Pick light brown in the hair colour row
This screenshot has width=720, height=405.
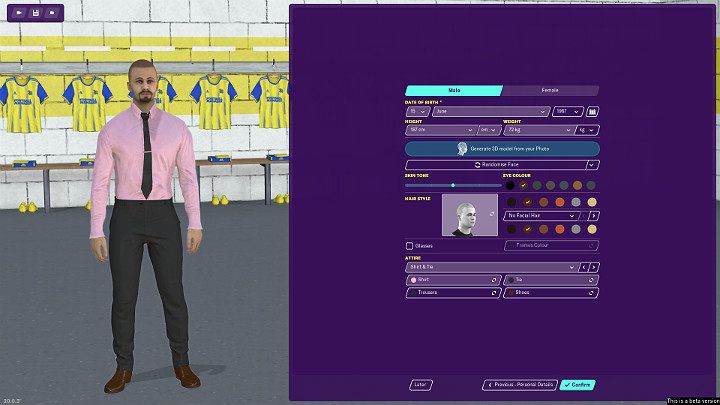[544, 202]
